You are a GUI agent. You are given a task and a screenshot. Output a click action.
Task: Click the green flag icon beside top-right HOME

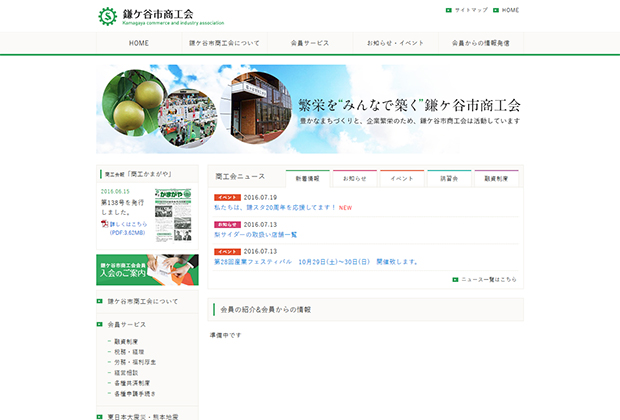point(496,10)
